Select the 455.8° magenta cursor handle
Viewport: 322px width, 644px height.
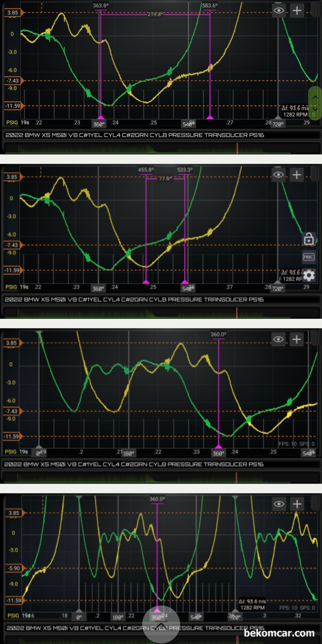[146, 281]
